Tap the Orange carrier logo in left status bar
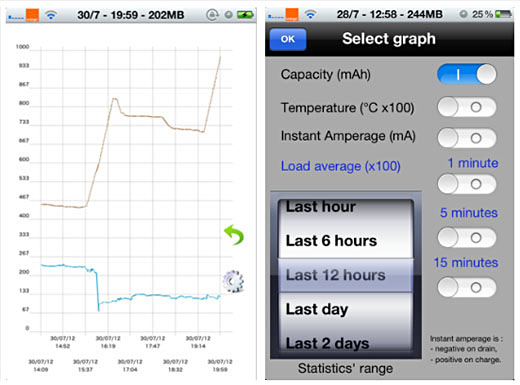This screenshot has width=520, height=385. coord(32,15)
